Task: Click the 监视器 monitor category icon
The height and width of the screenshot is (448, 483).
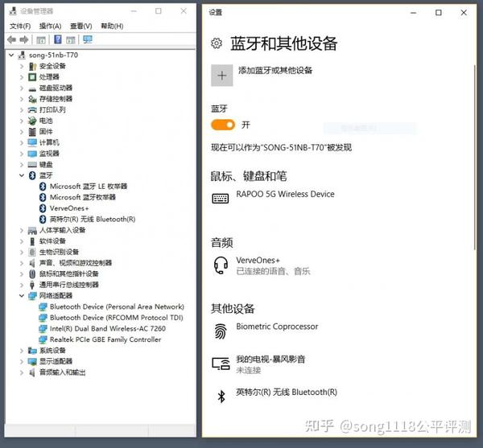Action: [32, 154]
